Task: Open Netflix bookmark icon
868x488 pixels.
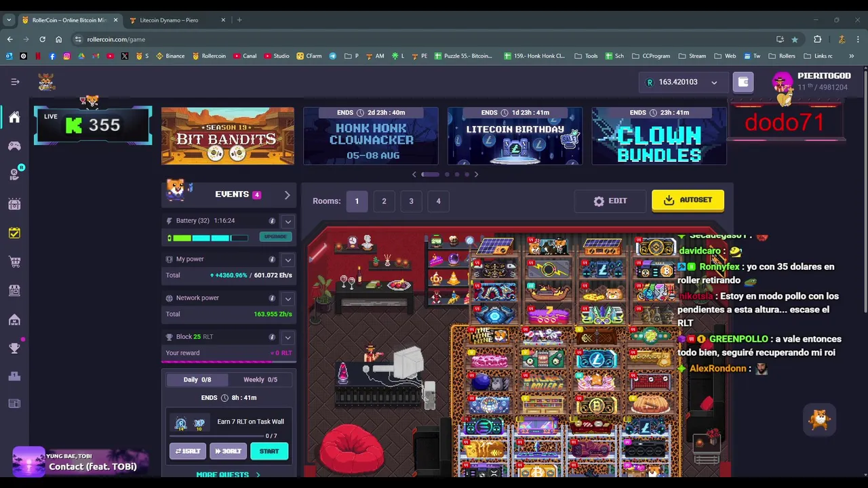Action: tap(38, 56)
